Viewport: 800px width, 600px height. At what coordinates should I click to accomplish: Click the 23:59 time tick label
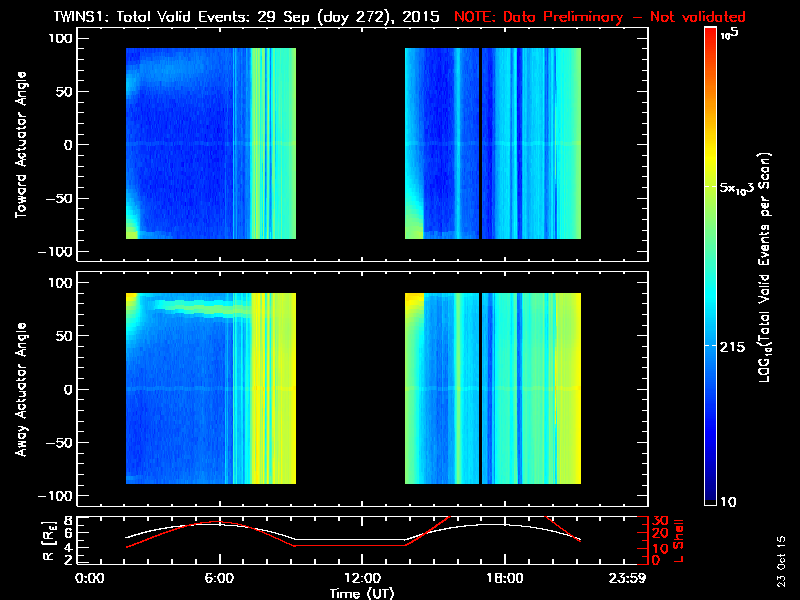634,578
